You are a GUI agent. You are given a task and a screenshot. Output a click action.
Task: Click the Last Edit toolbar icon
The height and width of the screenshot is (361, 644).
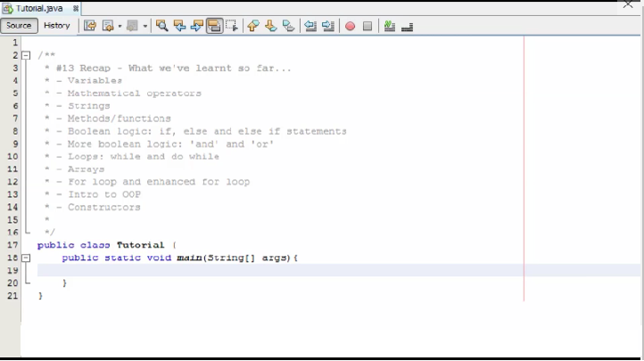90,26
